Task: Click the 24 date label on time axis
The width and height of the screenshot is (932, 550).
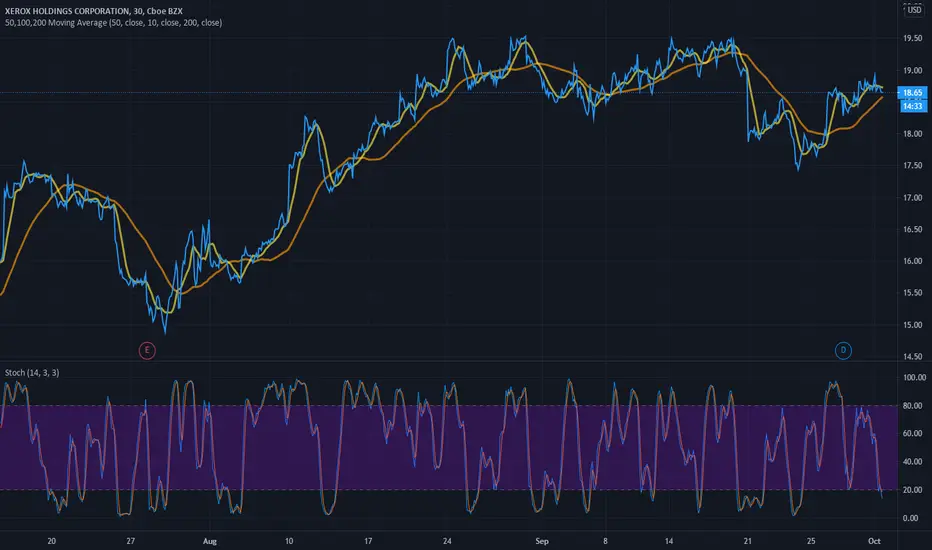Action: (447, 541)
